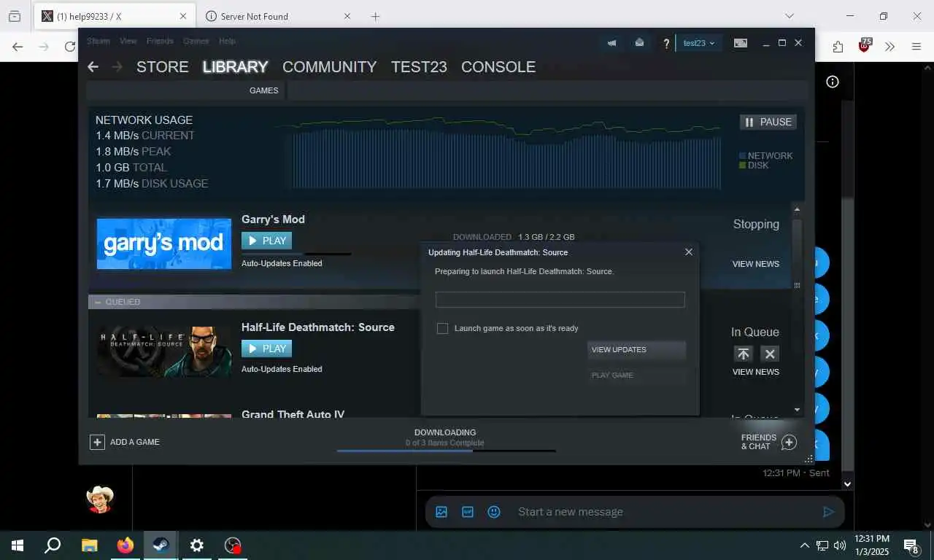Open Firefox hamburger application menu
This screenshot has height=560, width=934.
(916, 47)
